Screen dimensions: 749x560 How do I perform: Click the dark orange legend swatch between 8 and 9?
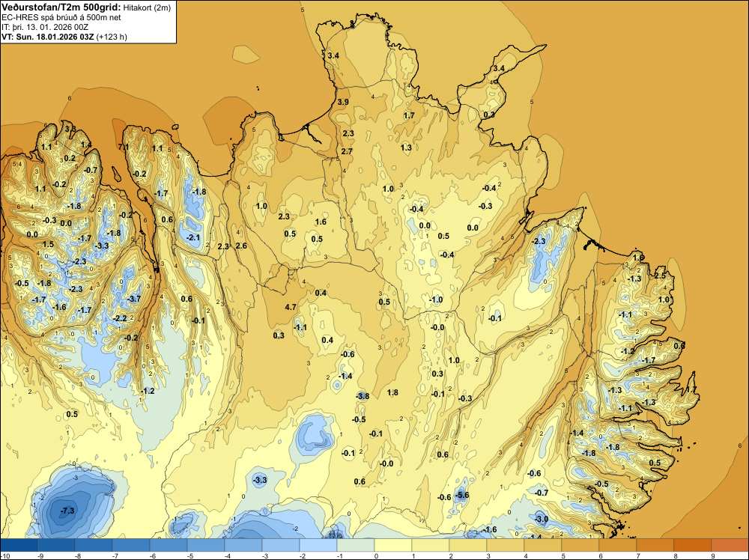[x=692, y=545]
